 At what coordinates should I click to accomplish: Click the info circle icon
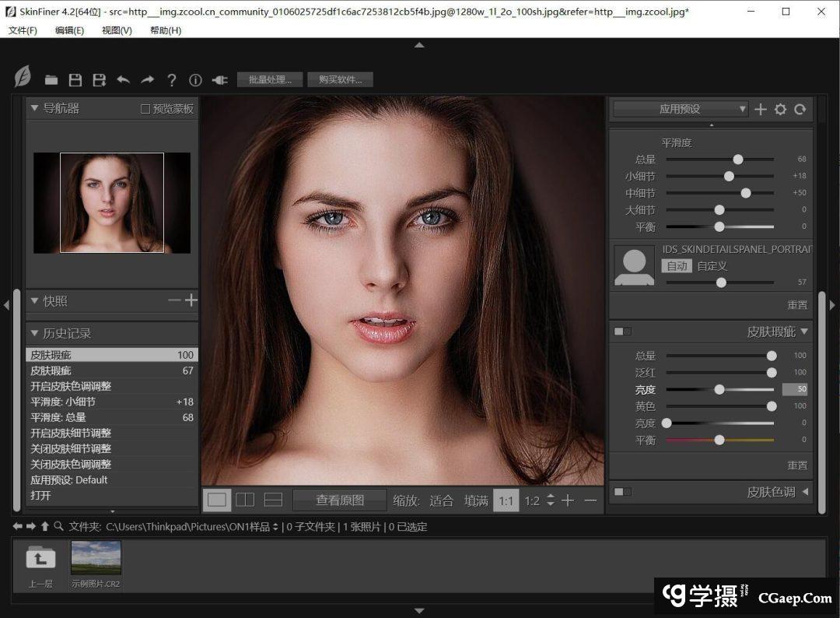pyautogui.click(x=195, y=79)
